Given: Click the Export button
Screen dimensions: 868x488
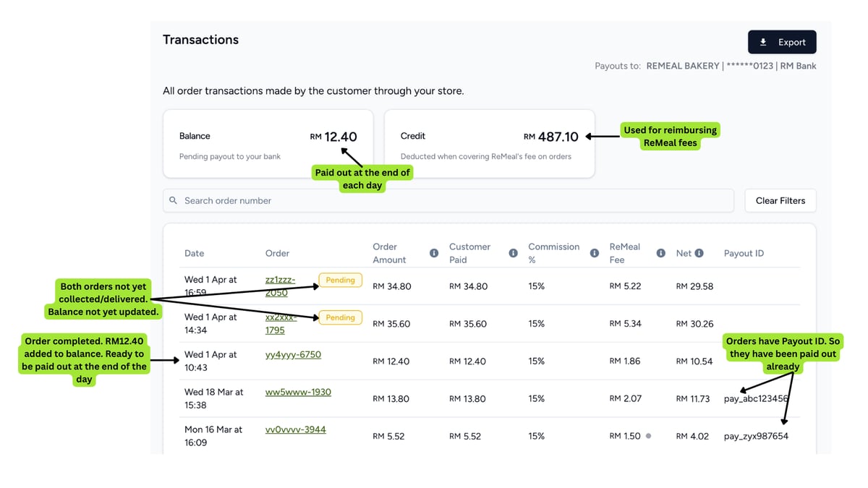Looking at the screenshot, I should [782, 42].
